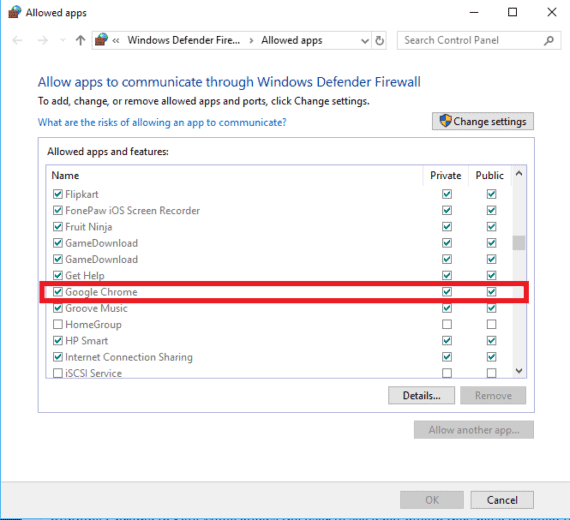
Task: Enable HomeGroup Public checkbox
Action: pyautogui.click(x=491, y=324)
